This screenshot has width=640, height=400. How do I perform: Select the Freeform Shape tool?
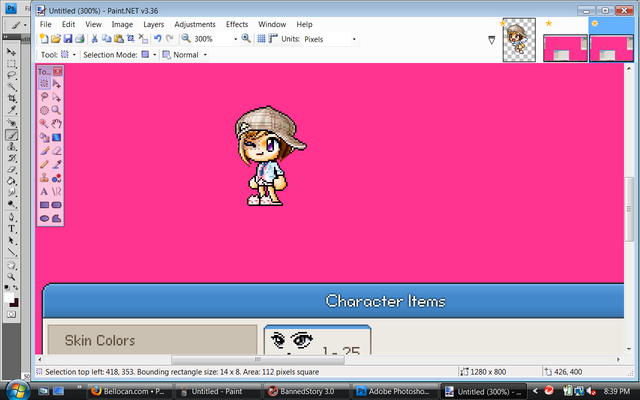pos(57,218)
